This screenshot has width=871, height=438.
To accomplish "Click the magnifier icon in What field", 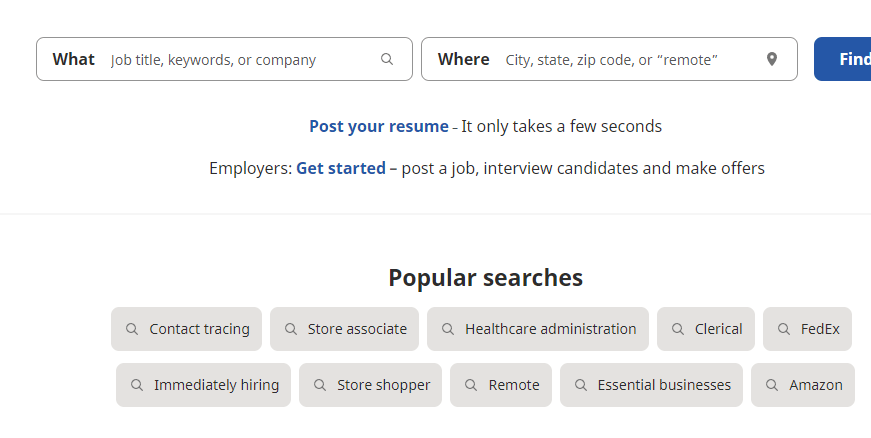I will [387, 59].
